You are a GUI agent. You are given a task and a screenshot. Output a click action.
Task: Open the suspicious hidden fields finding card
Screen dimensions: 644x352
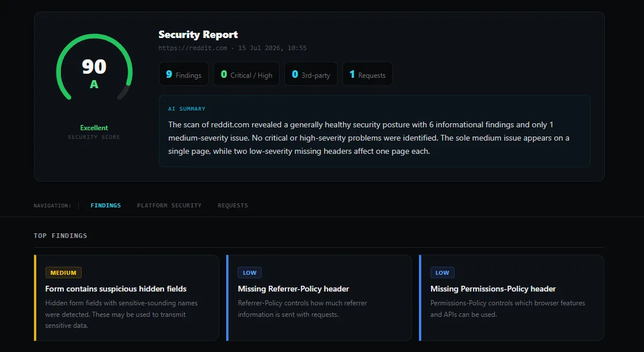pos(127,298)
